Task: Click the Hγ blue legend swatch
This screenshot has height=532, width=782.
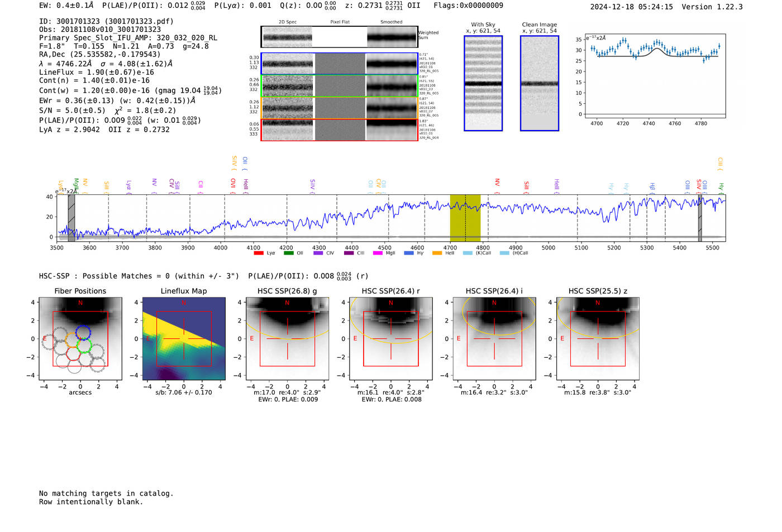Action: point(409,253)
